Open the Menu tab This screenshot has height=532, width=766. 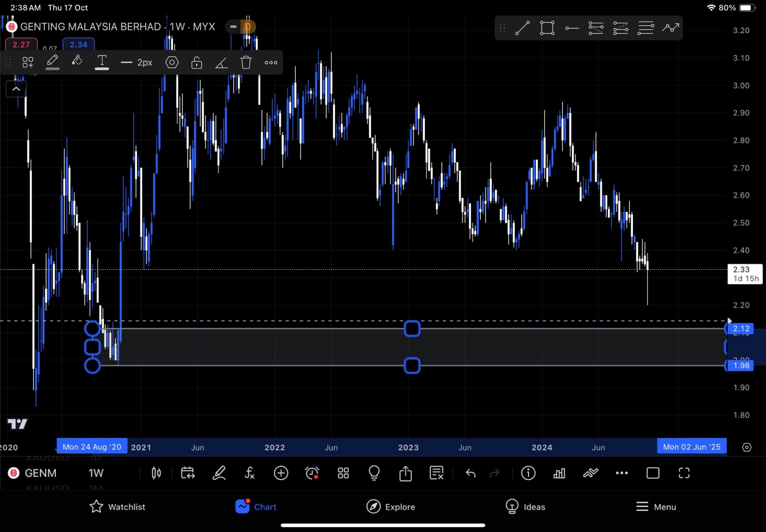click(x=656, y=507)
